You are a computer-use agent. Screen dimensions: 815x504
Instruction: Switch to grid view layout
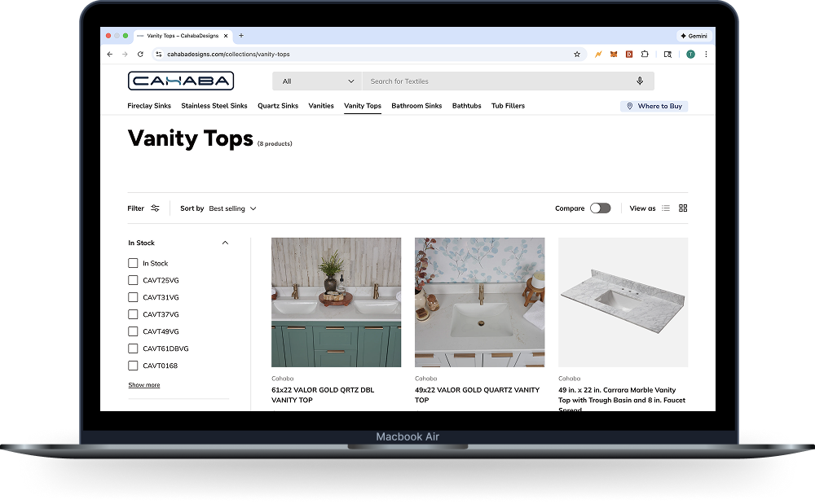(683, 208)
